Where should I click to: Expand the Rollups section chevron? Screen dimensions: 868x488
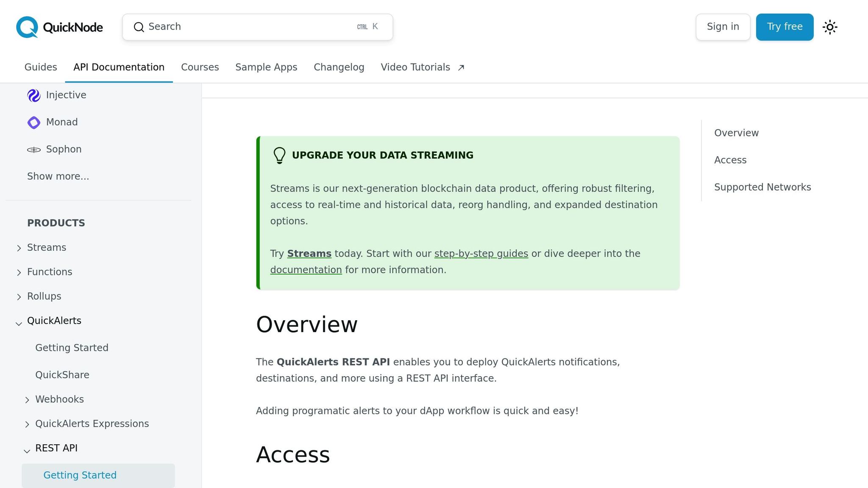tap(19, 297)
